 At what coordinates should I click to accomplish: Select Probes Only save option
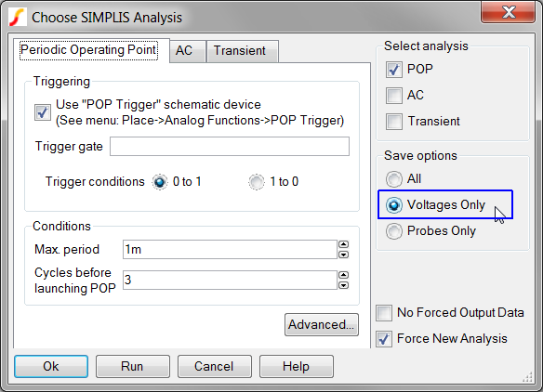394,231
